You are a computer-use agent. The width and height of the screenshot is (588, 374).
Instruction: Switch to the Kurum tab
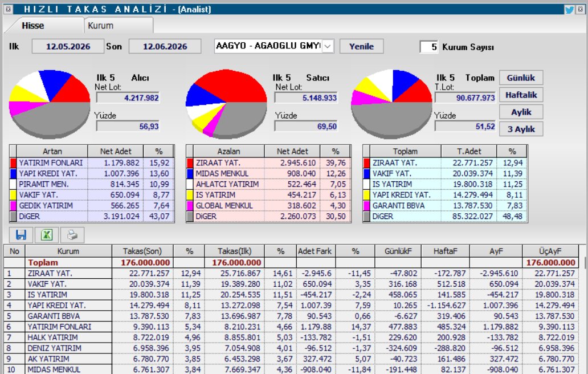(118, 26)
